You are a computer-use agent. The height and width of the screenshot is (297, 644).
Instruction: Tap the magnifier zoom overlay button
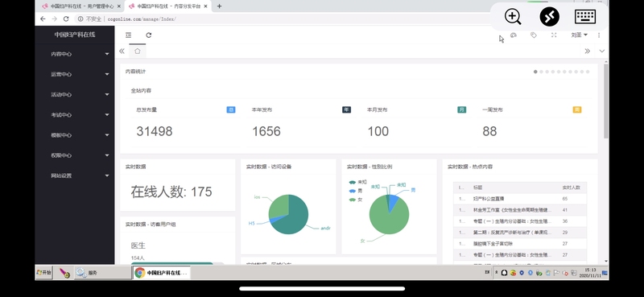[x=513, y=17]
